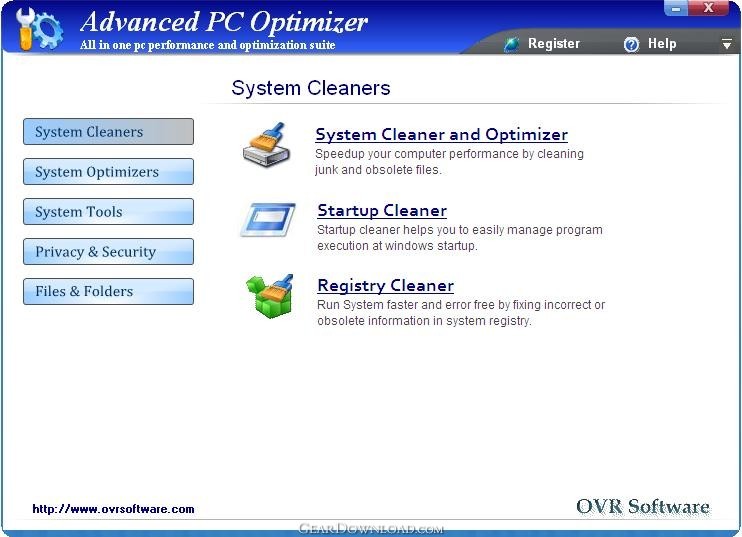Click the OVR Software brand logo
This screenshot has width=742, height=537.
[x=643, y=507]
